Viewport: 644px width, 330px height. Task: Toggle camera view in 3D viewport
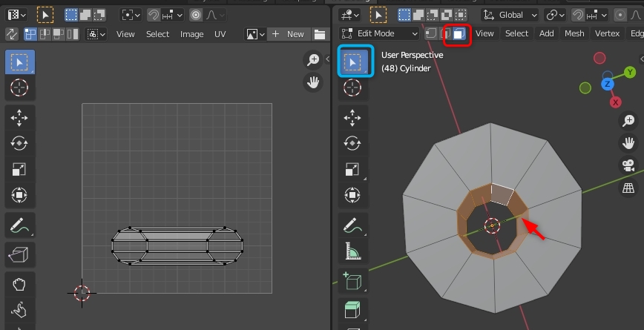pyautogui.click(x=628, y=166)
